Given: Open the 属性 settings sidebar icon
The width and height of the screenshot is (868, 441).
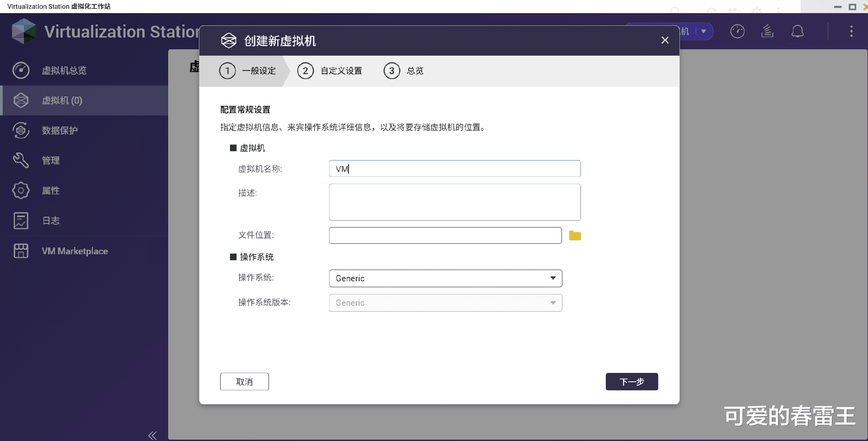Looking at the screenshot, I should (21, 190).
